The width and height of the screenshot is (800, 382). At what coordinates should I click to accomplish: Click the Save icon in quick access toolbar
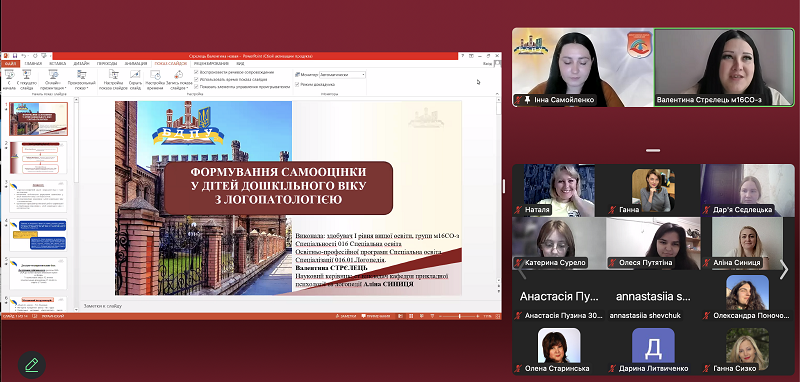(x=15, y=56)
